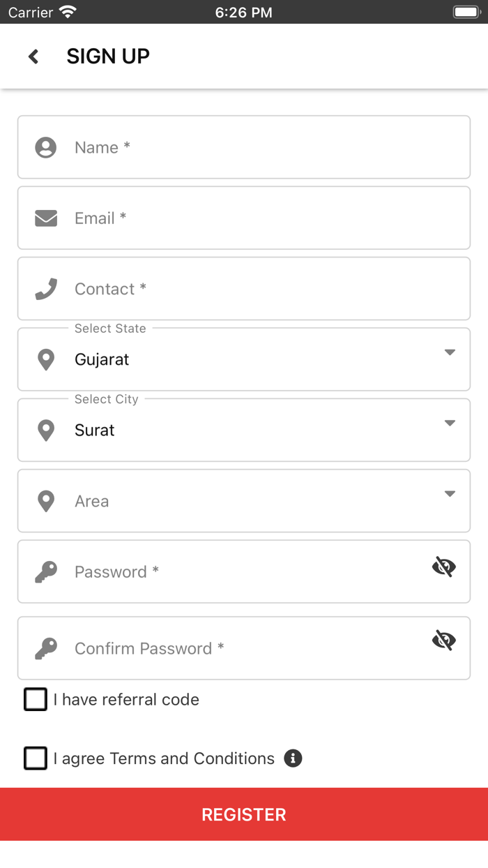Click the phone icon in Contact field
488x868 pixels.
pos(46,289)
